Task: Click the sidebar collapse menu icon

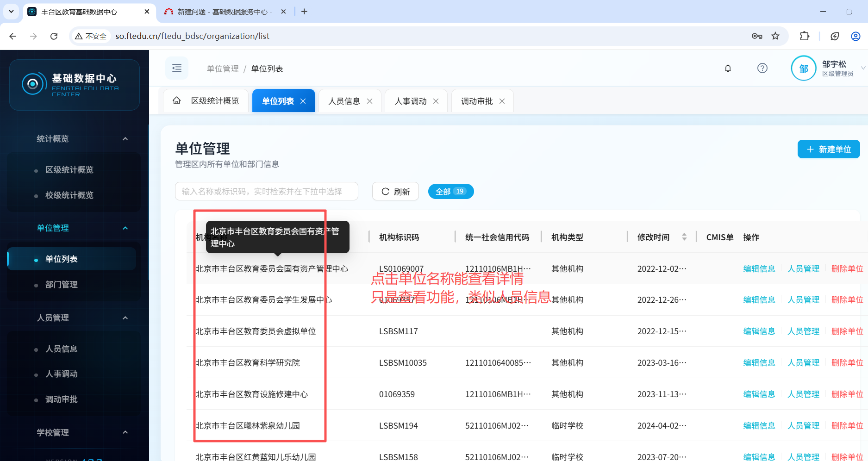Action: click(177, 69)
